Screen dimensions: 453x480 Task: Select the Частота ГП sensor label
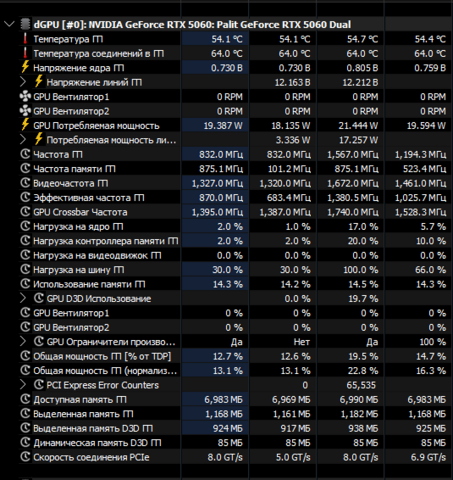(58, 154)
